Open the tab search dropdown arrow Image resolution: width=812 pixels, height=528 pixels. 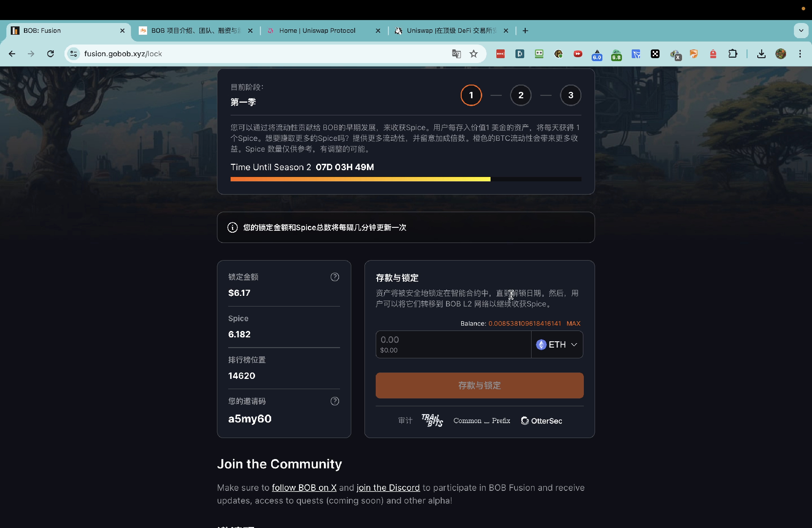click(801, 30)
